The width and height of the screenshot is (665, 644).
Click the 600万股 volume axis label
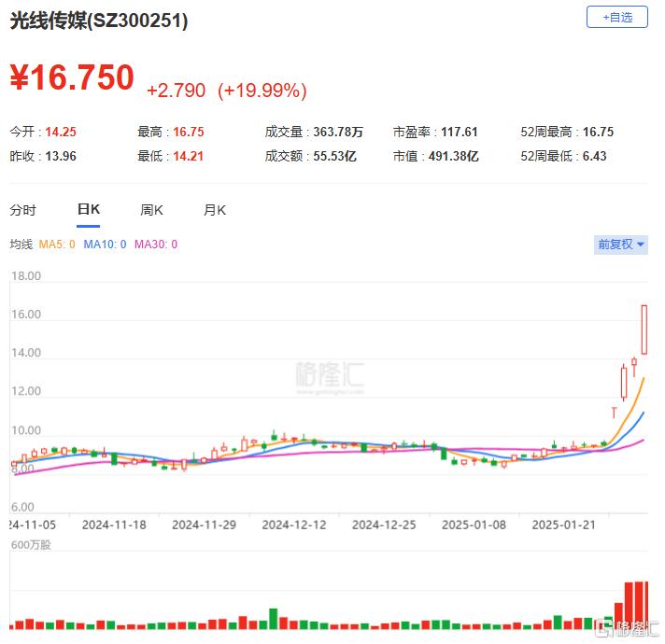click(x=31, y=545)
